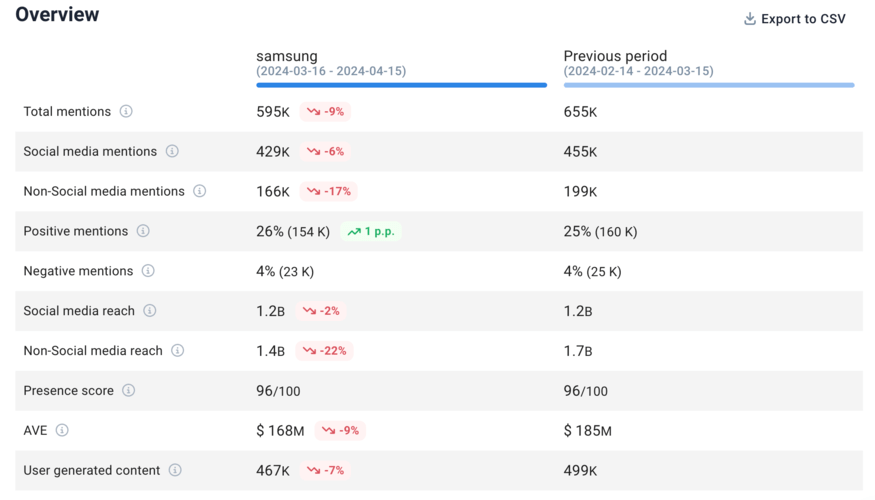Open info icon for Social media reach
The width and height of the screenshot is (875, 500).
coord(150,311)
